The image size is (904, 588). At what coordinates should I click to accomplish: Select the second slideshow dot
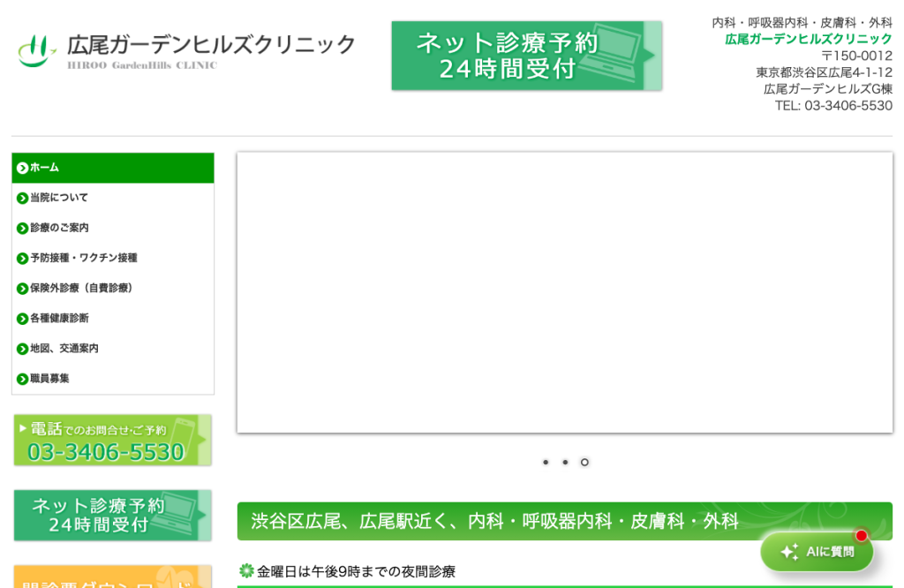[x=565, y=463]
